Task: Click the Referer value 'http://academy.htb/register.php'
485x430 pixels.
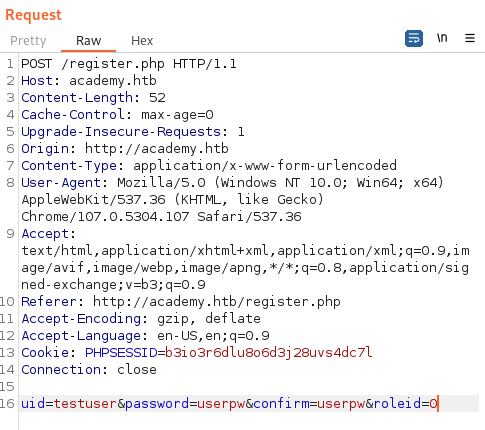Action: click(x=217, y=302)
